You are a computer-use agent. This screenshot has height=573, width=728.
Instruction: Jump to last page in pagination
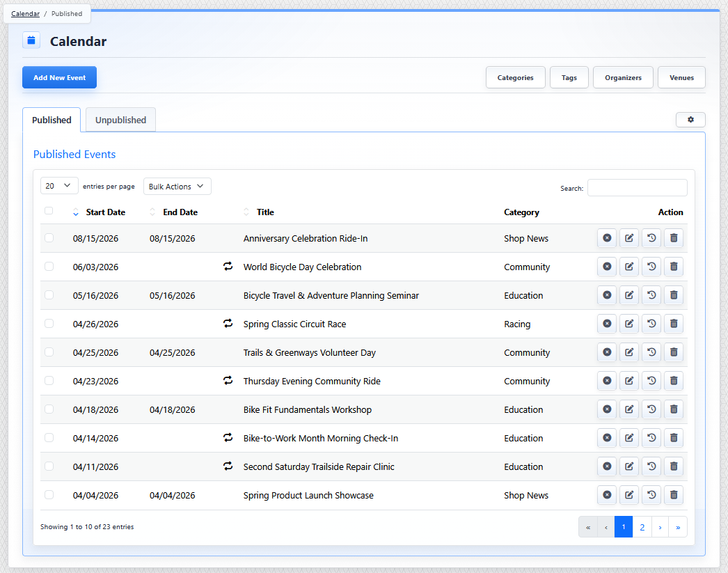[x=678, y=527]
